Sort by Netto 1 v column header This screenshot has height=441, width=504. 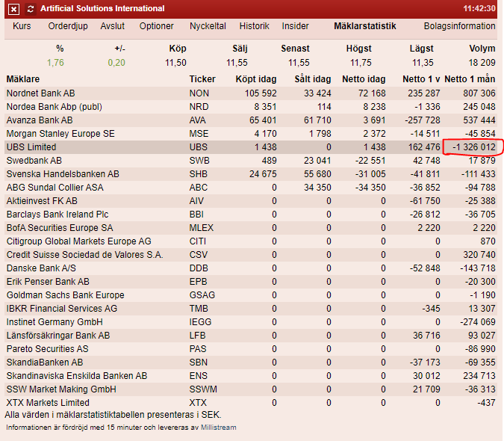click(x=421, y=79)
